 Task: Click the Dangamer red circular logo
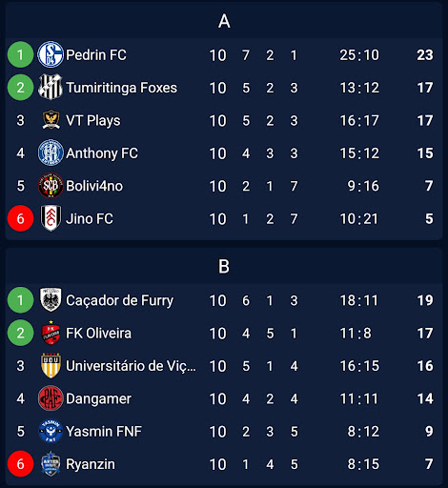pos(51,398)
